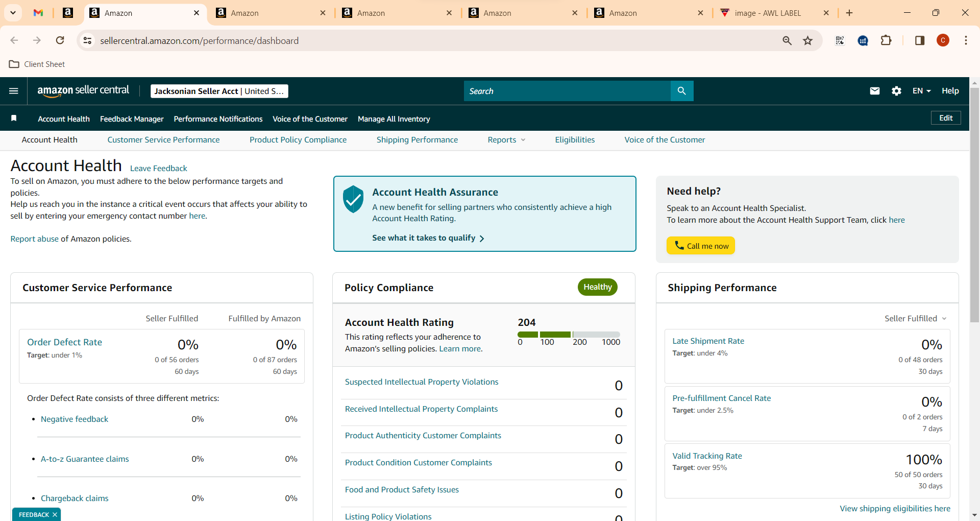Open Customer Service Performance tab

point(163,140)
